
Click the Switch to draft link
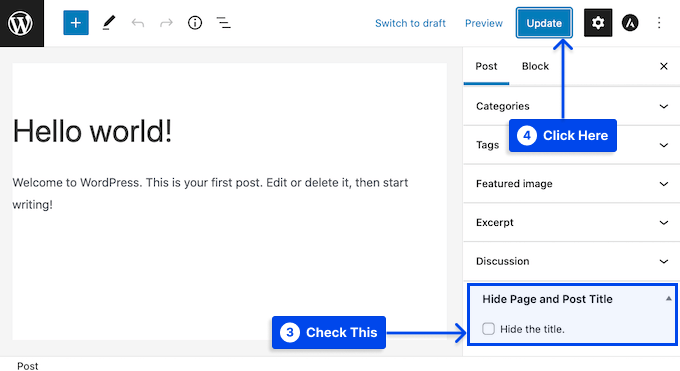pos(410,23)
